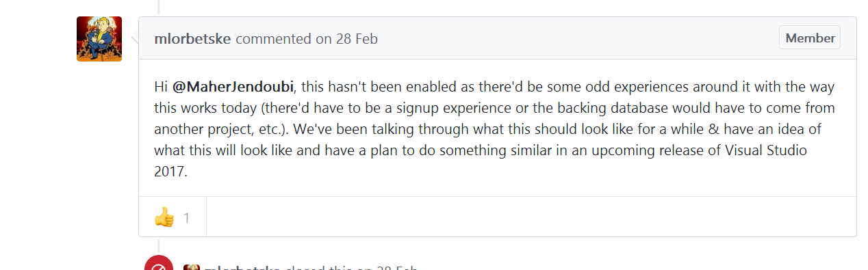Click the 'closed this' event text
The height and width of the screenshot is (270, 868).
click(x=317, y=267)
